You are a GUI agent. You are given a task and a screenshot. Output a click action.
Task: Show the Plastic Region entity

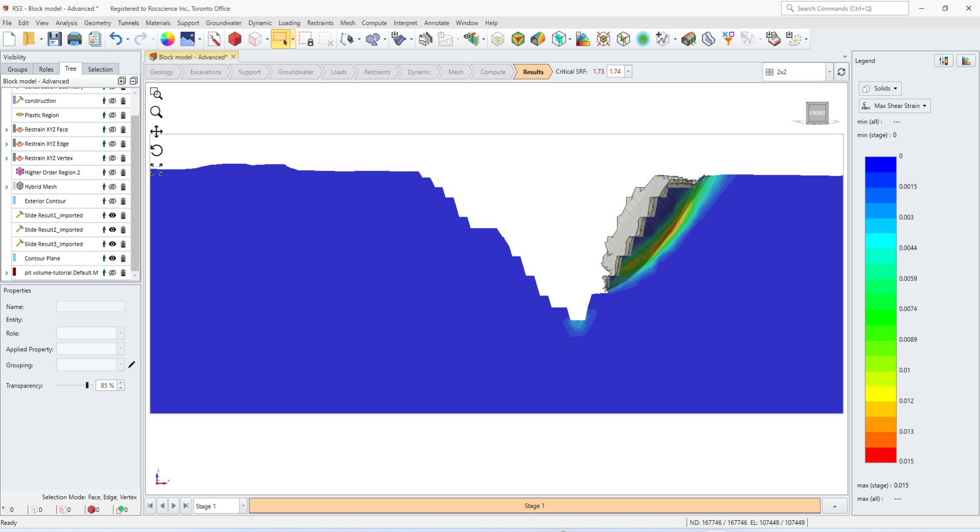113,115
